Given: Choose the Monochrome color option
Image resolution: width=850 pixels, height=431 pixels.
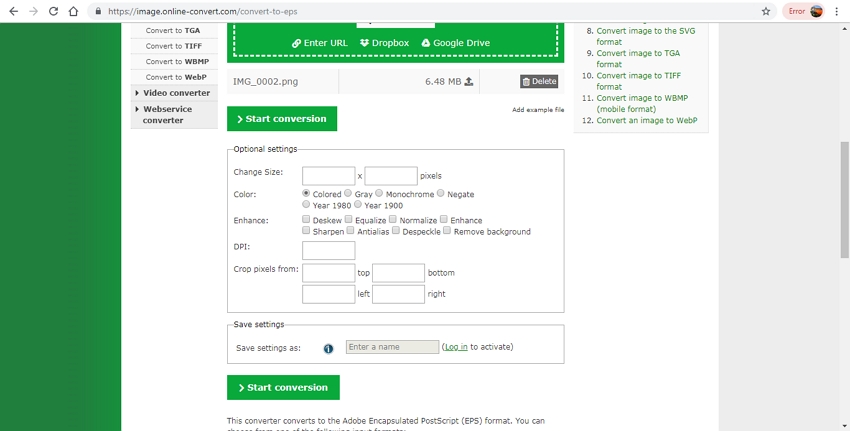Looking at the screenshot, I should [x=380, y=194].
